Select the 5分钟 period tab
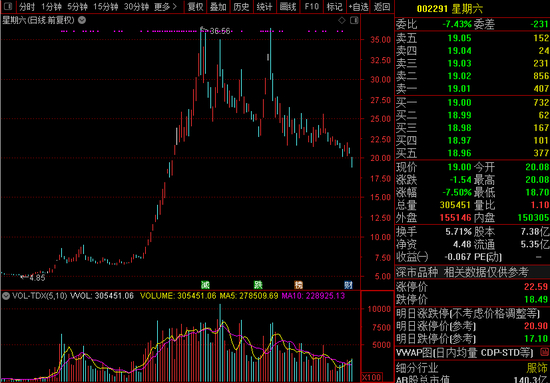 click(x=78, y=6)
